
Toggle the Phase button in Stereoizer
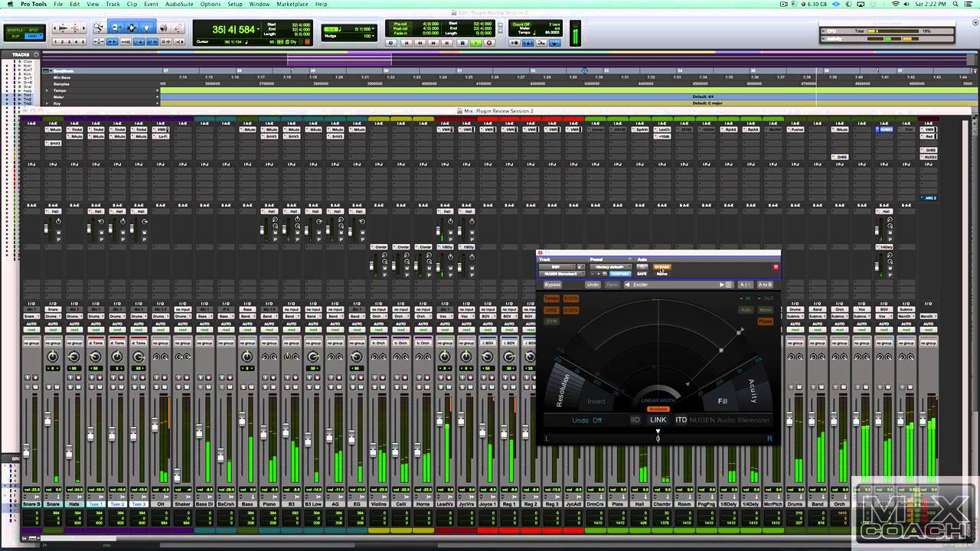coord(765,321)
